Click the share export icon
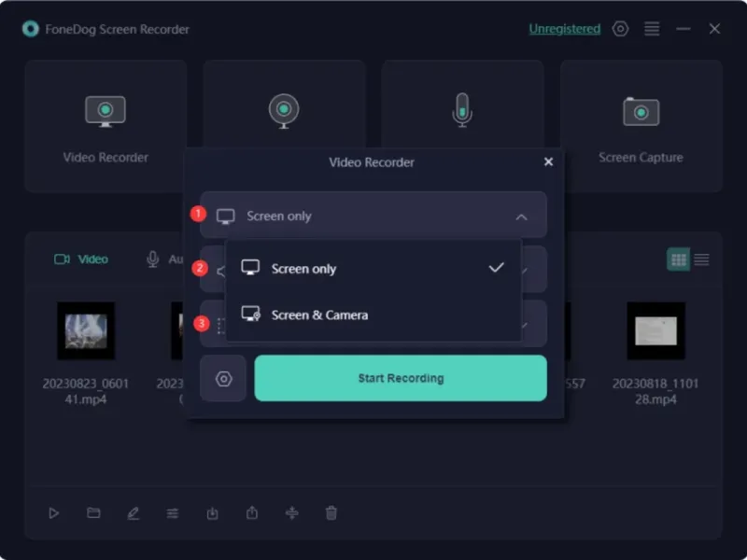This screenshot has width=747, height=560. click(x=252, y=512)
